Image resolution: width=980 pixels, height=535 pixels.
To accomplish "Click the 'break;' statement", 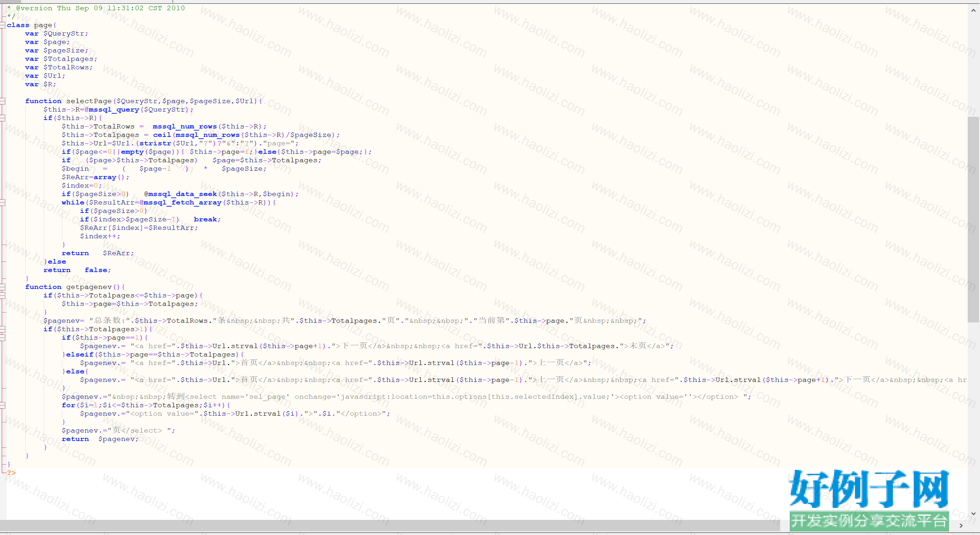I will click(x=207, y=219).
